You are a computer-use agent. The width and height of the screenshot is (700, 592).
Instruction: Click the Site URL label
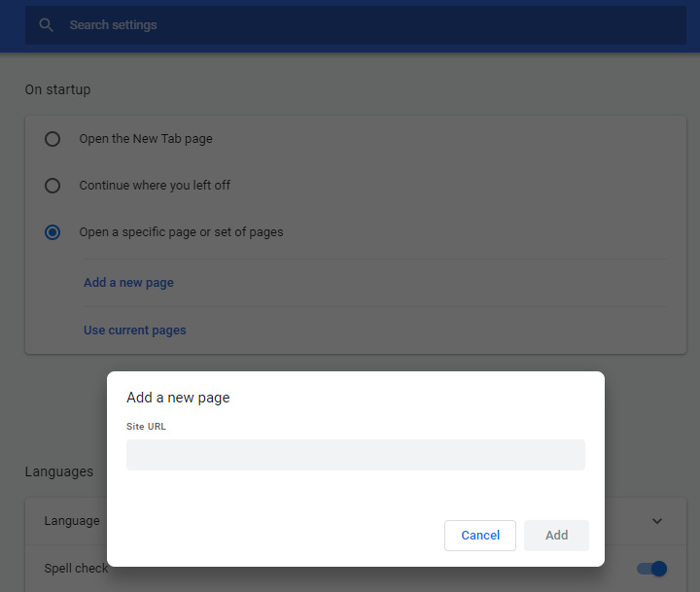coord(146,427)
